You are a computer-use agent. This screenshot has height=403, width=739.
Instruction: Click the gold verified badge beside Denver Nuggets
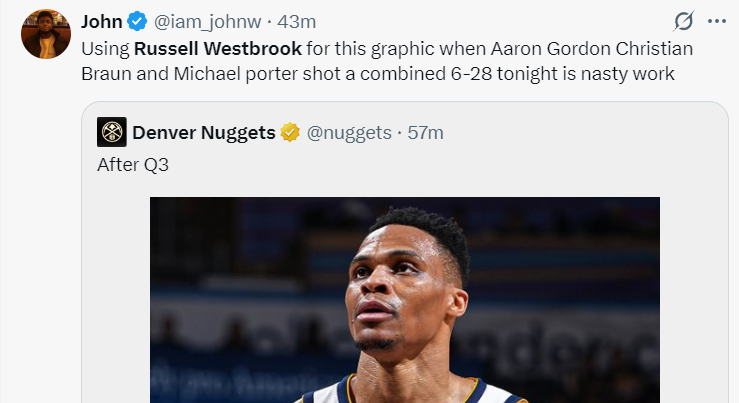290,133
